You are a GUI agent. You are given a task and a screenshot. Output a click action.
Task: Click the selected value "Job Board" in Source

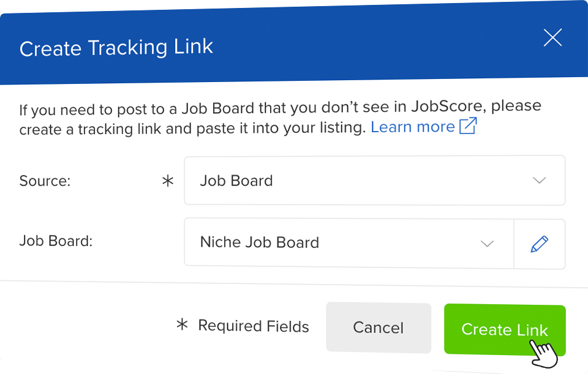(x=236, y=181)
